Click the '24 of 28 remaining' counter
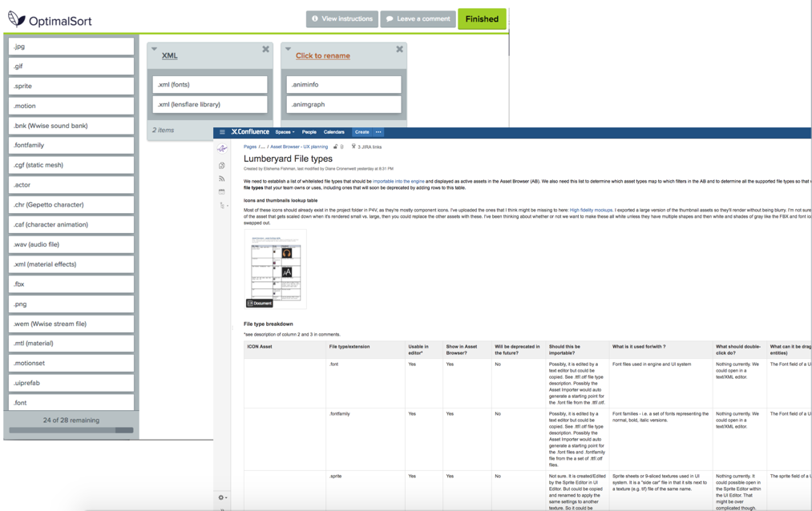Screen dimensions: 812x511 tap(71, 420)
